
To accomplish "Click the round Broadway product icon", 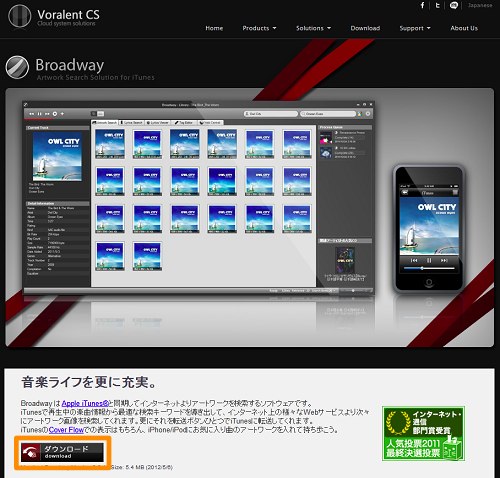I will click(x=17, y=67).
